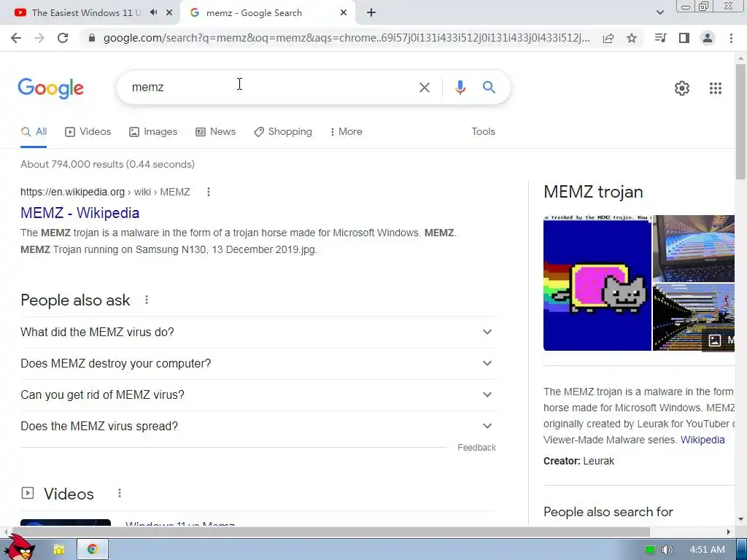
Task: Expand Does the MEMZ virus spread?
Action: pyautogui.click(x=258, y=426)
